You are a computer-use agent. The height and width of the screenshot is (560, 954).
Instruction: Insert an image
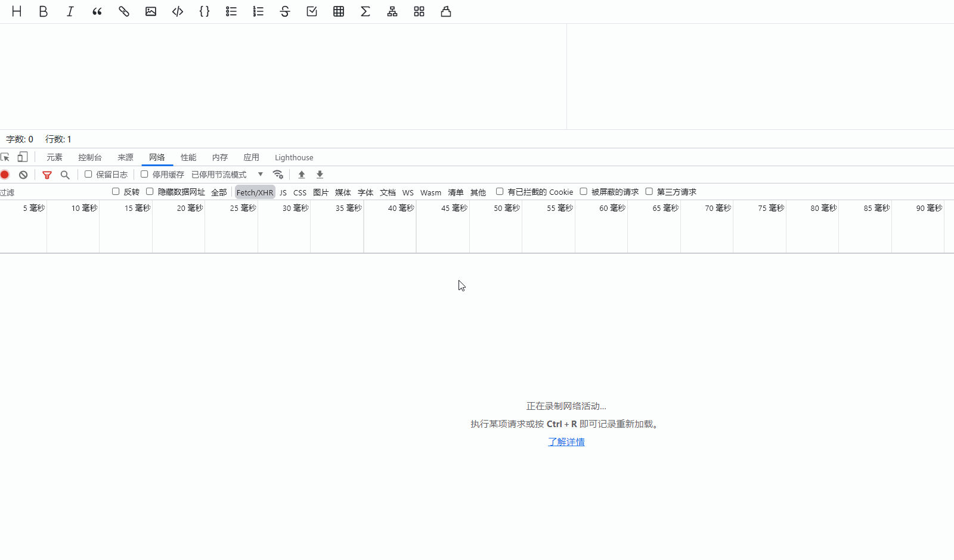150,11
